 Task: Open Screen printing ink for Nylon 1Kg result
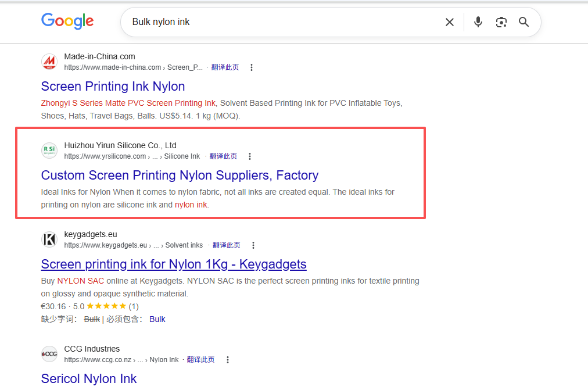point(174,264)
